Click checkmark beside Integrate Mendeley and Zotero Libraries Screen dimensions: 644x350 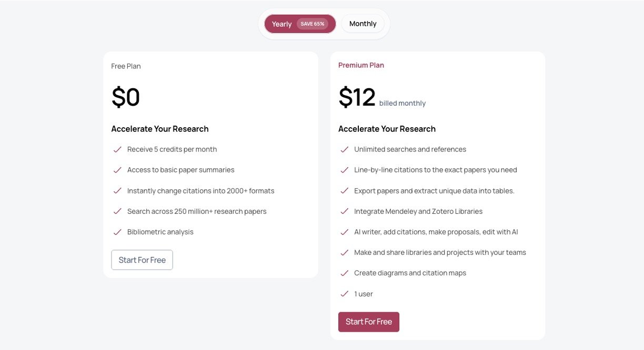[x=345, y=211]
